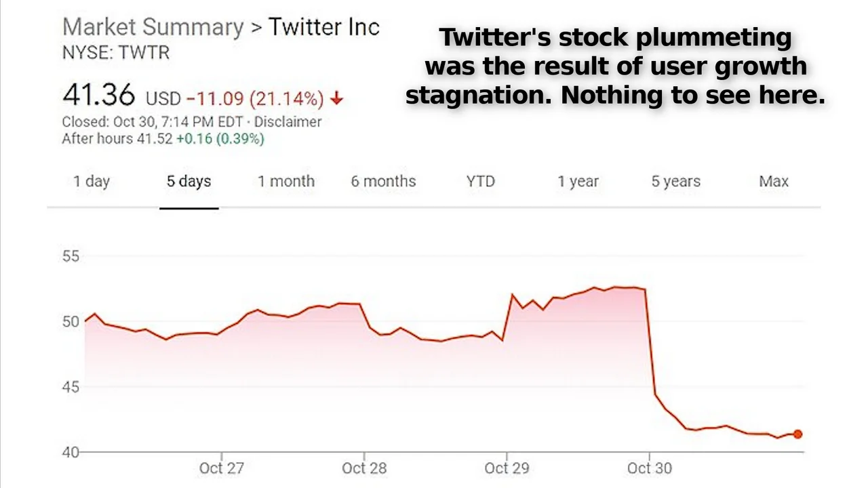Click the 41.36 stock price

pyautogui.click(x=98, y=96)
